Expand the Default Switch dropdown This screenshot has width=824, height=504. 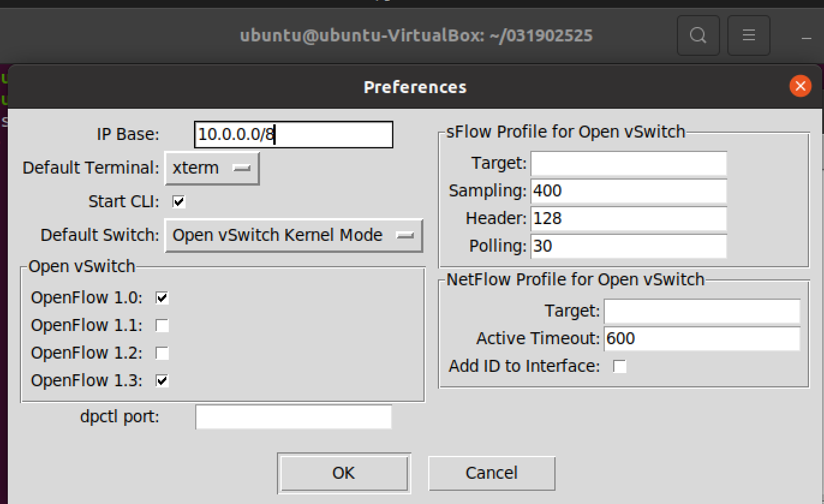point(294,235)
